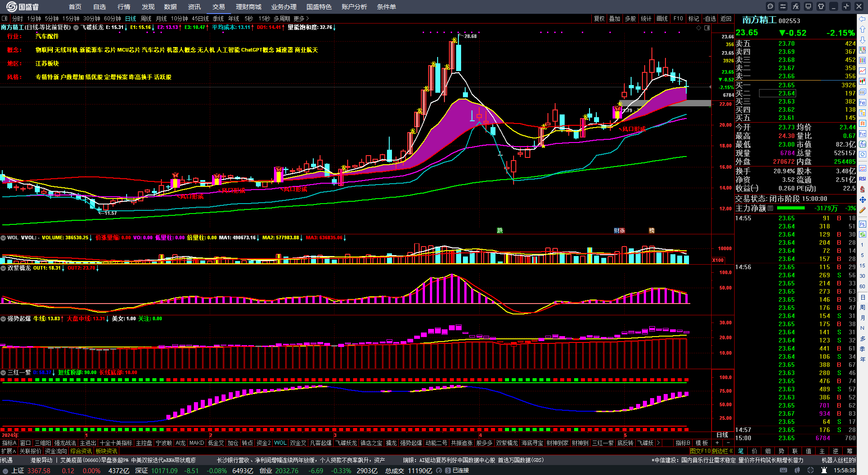This screenshot has width=868, height=475.
Task: Click the connection speed gauge icon in status bar
Action: 439,470
